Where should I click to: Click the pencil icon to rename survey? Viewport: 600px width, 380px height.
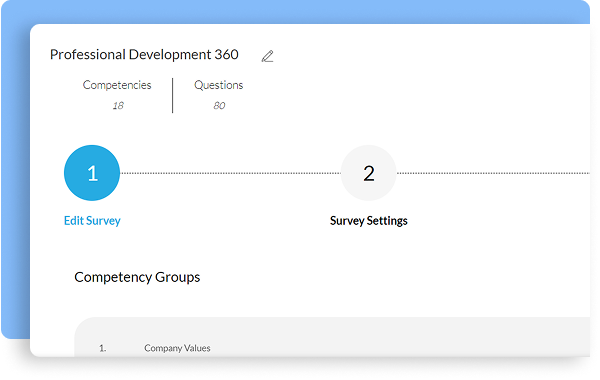coord(267,56)
